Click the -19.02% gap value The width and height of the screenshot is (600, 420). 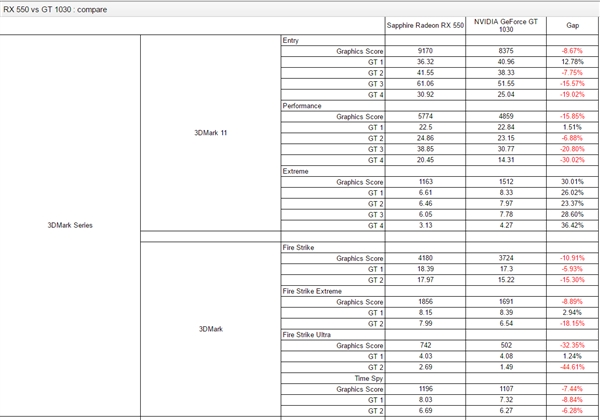pyautogui.click(x=572, y=94)
